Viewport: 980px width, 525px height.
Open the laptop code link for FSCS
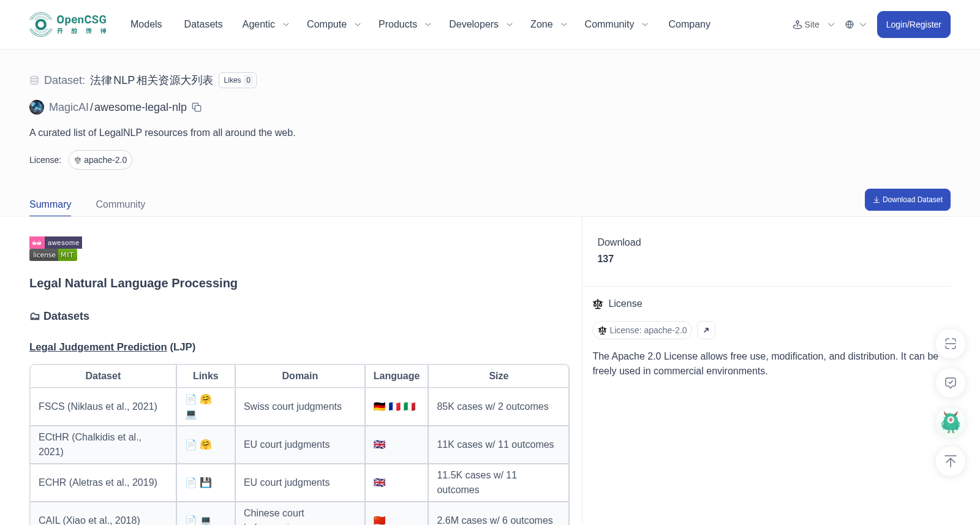191,414
